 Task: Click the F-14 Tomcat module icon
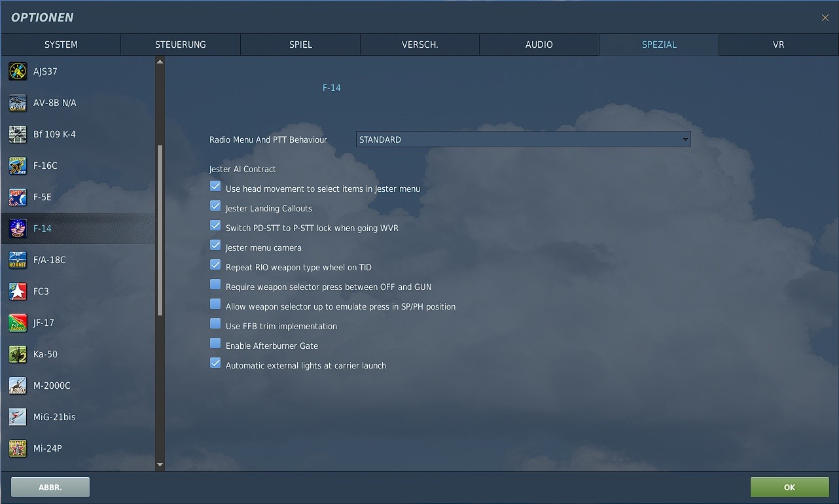(x=18, y=228)
